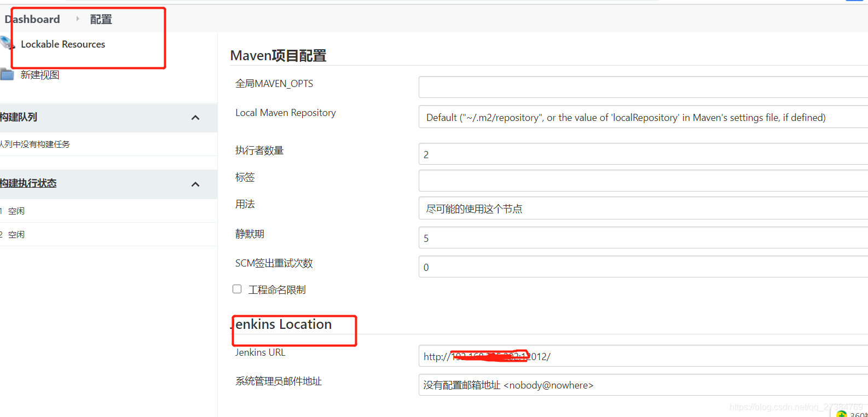
Task: Collapse the 构建执行状态 panel
Action: [x=195, y=184]
